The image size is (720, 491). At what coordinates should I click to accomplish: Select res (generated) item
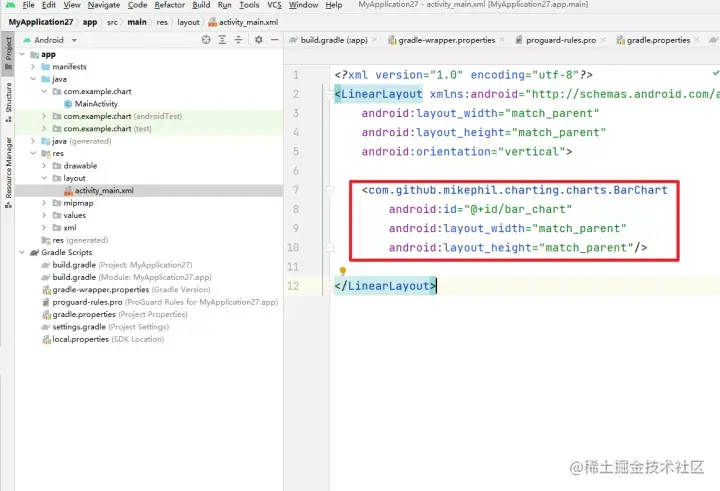pos(75,240)
